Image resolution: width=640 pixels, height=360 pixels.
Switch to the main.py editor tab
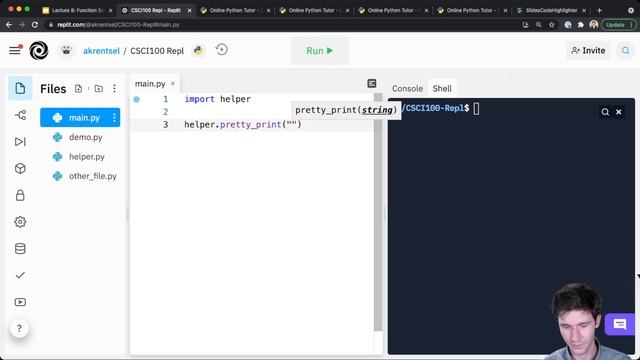click(x=150, y=84)
